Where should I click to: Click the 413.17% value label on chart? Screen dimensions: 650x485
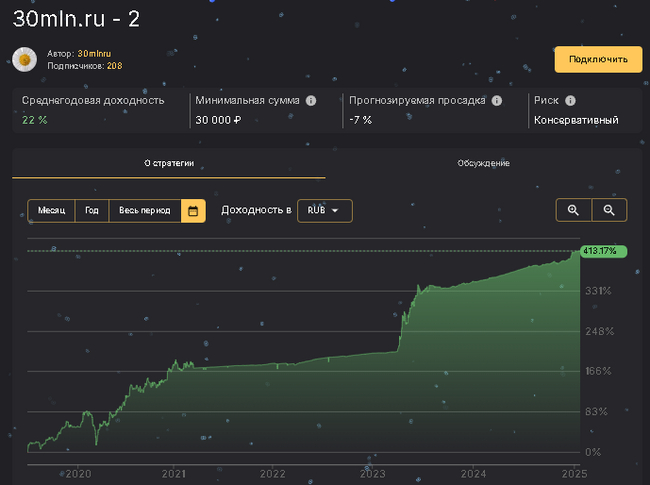[603, 251]
